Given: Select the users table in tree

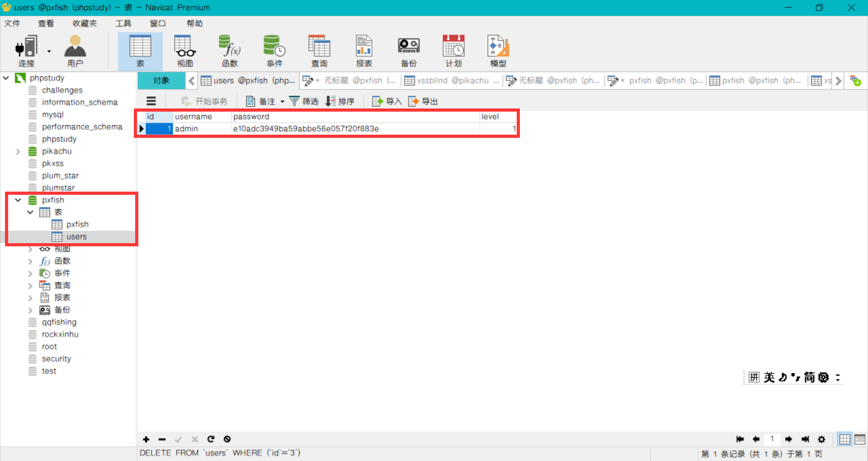Looking at the screenshot, I should point(76,237).
